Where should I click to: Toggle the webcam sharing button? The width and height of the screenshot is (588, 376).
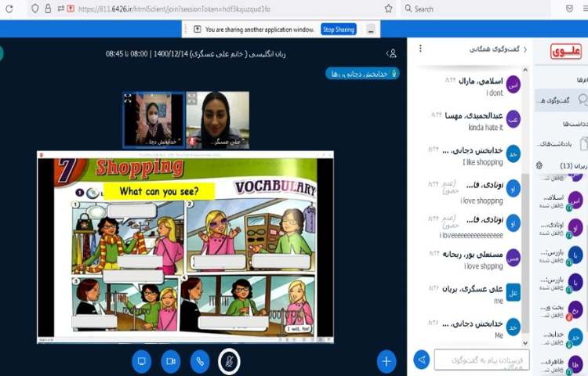(x=171, y=361)
